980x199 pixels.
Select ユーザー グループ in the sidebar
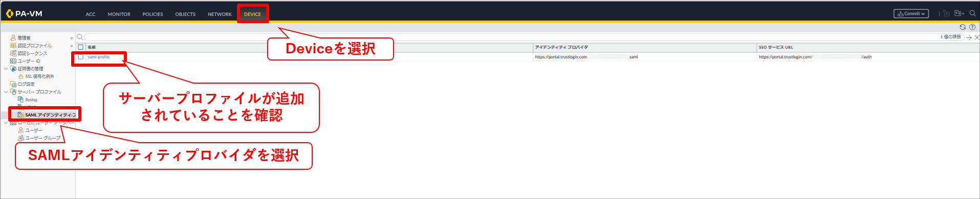point(42,138)
